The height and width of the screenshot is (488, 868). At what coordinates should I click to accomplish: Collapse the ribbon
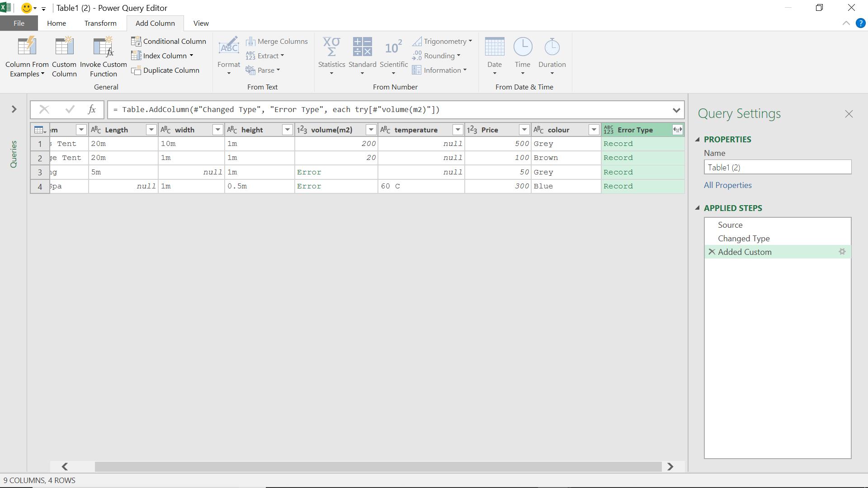click(x=846, y=23)
